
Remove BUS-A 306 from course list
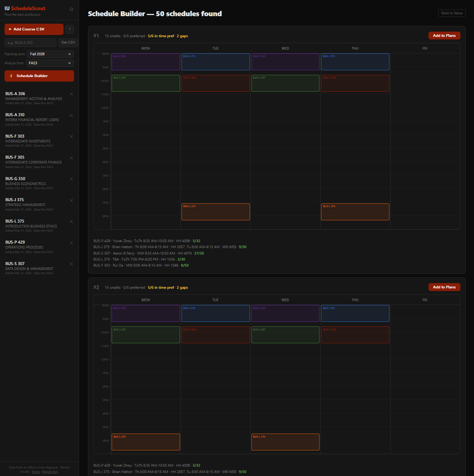coord(71,94)
